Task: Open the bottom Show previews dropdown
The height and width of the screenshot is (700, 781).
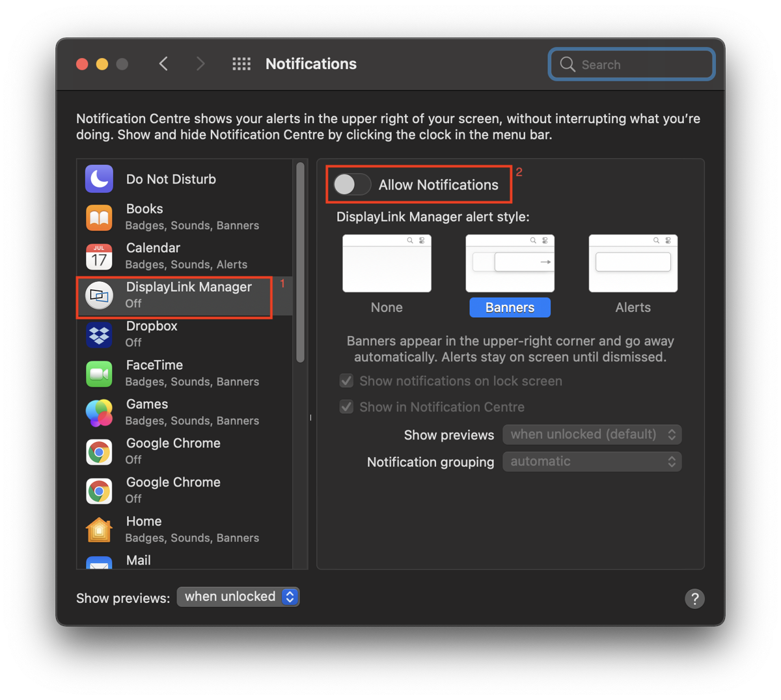Action: (x=238, y=596)
